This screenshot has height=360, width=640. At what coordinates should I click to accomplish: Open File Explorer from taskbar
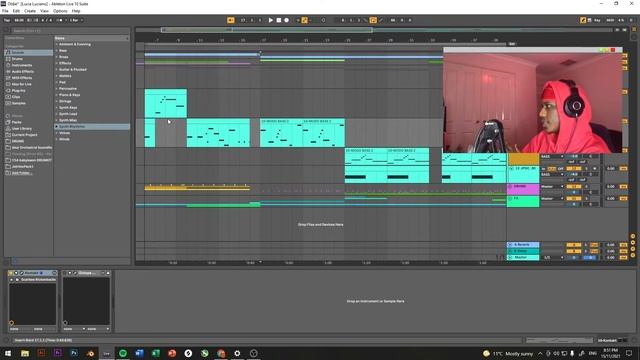[25, 353]
